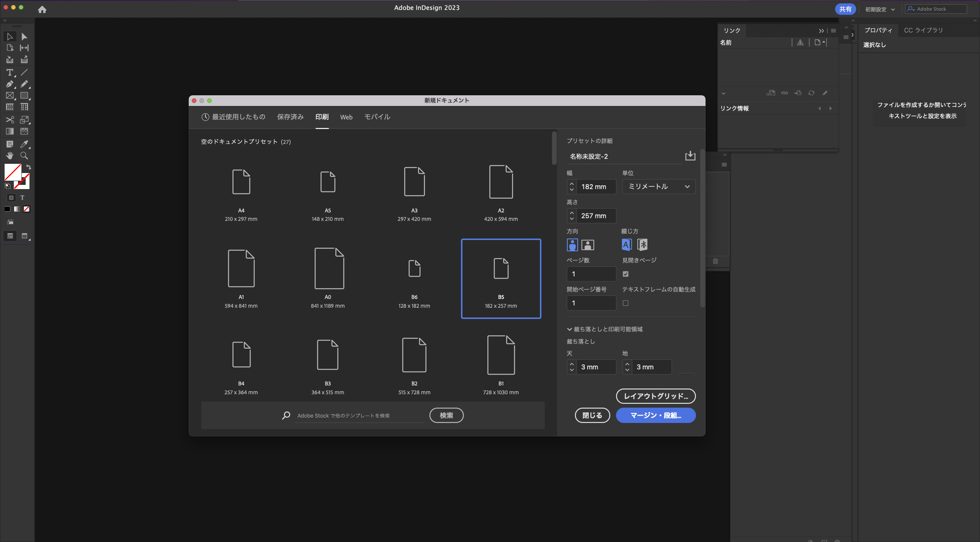Click the マージン・段組 button
The width and height of the screenshot is (980, 542).
[x=656, y=415]
